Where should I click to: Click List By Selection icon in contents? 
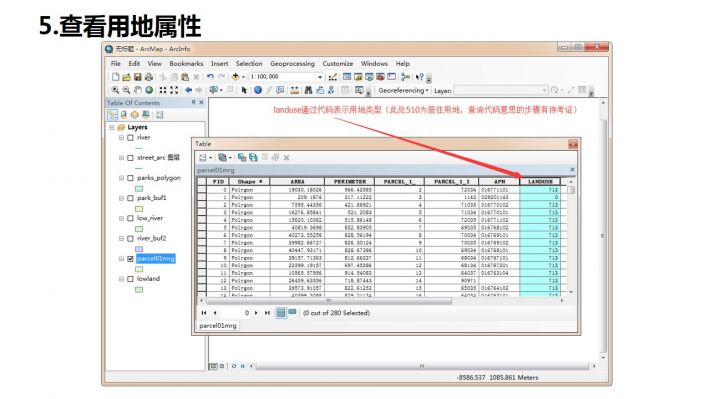tap(145, 115)
